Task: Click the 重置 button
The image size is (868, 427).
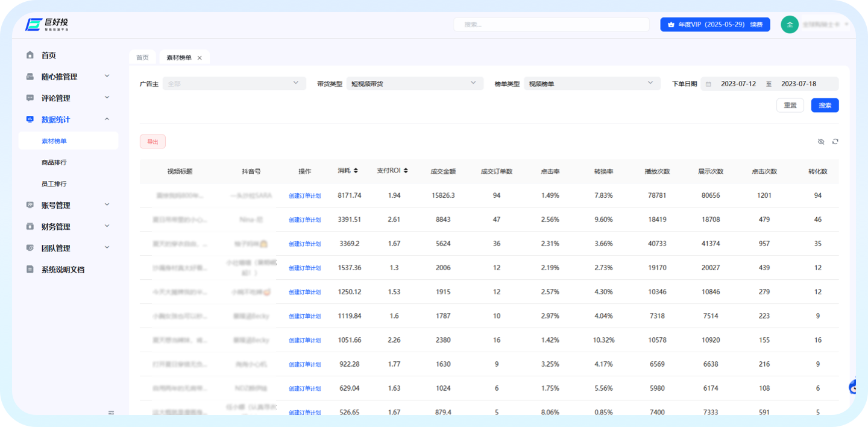Action: (x=790, y=106)
